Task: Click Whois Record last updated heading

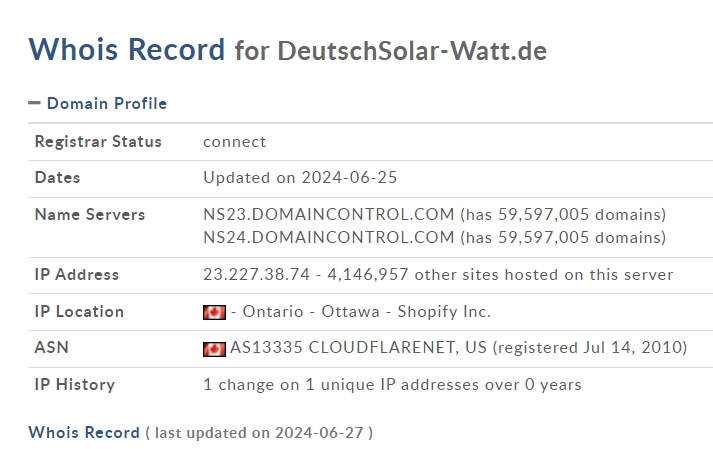Action: [x=84, y=433]
